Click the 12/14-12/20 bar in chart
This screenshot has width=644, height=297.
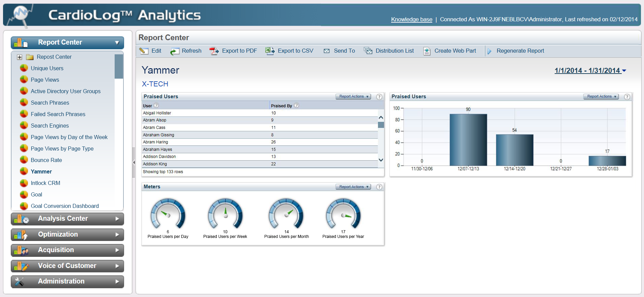[x=515, y=150]
